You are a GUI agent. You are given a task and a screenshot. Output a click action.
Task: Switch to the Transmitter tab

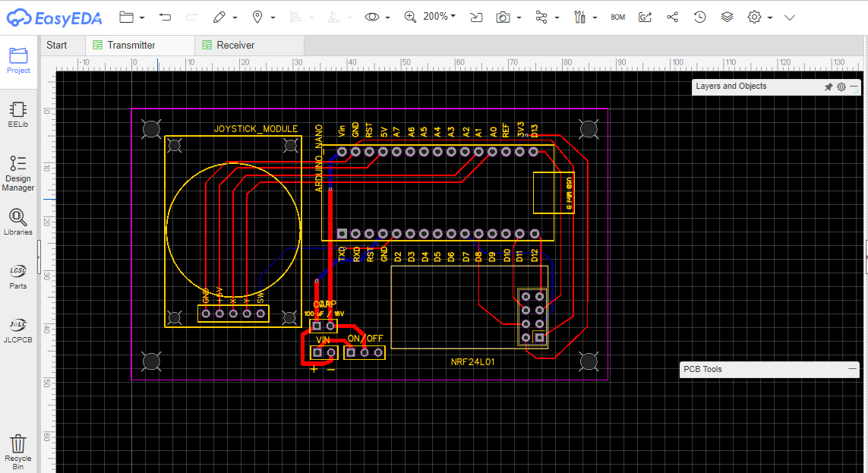point(140,46)
